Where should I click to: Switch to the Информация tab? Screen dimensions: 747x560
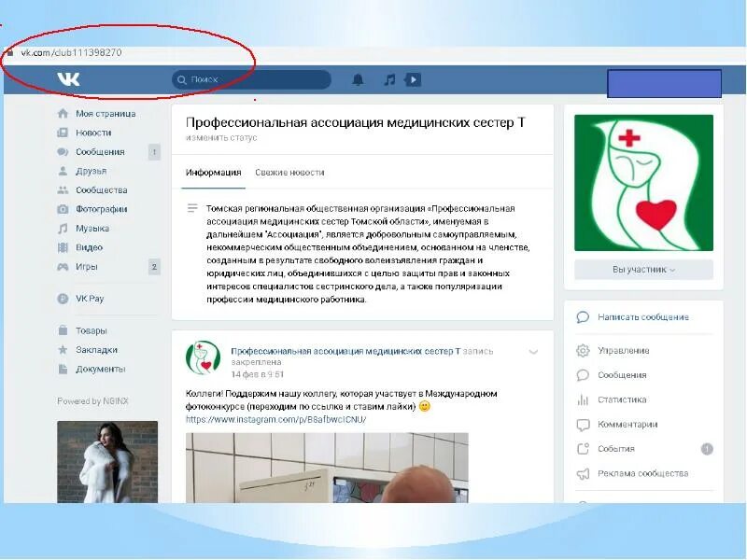pos(214,173)
